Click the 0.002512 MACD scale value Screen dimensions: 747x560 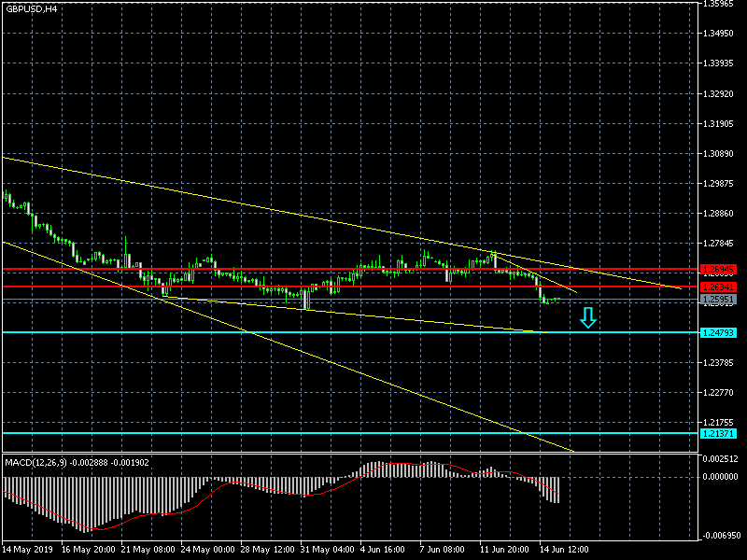tap(722, 459)
